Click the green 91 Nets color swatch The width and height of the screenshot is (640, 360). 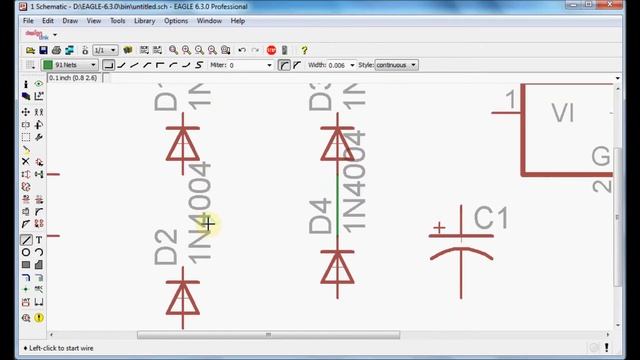[48, 65]
